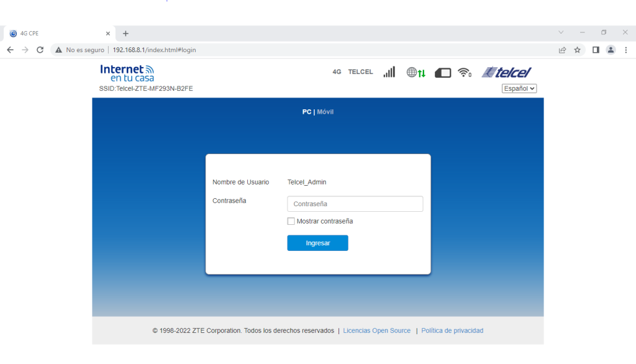
Task: Click the browser forward arrow
Action: coord(25,50)
